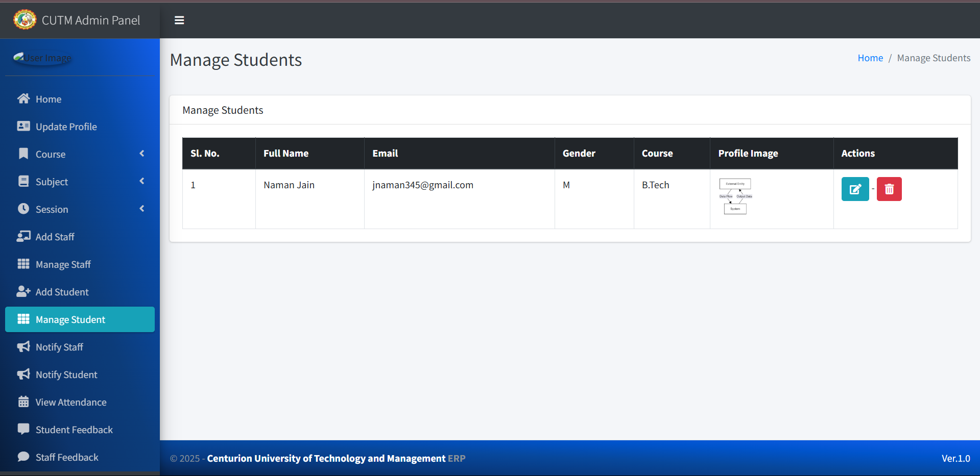The image size is (980, 476).
Task: Click the View Attendance calendar icon
Action: click(x=23, y=402)
